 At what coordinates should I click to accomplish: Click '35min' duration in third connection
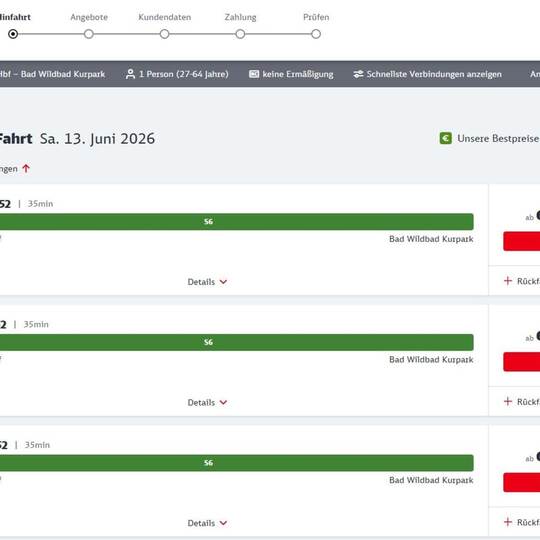tap(37, 445)
